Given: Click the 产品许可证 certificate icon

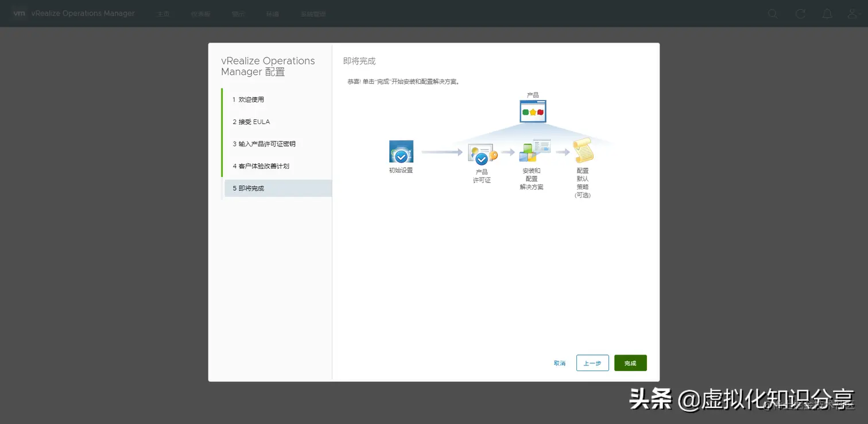Looking at the screenshot, I should [482, 153].
